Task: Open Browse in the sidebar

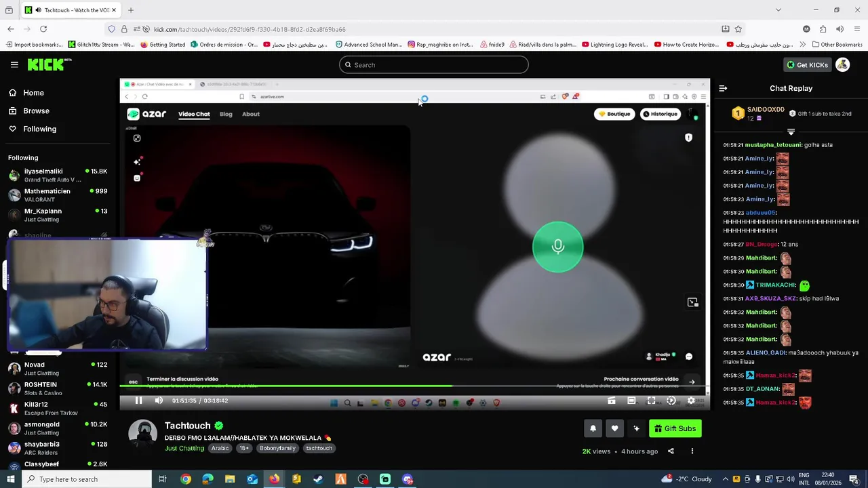Action: 29,110
